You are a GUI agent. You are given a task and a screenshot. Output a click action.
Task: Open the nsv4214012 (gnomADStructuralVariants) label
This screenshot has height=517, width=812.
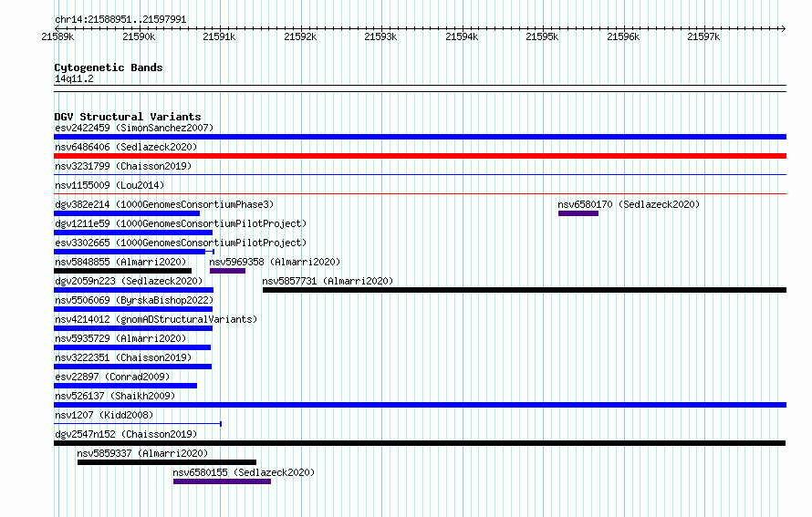[156, 319]
